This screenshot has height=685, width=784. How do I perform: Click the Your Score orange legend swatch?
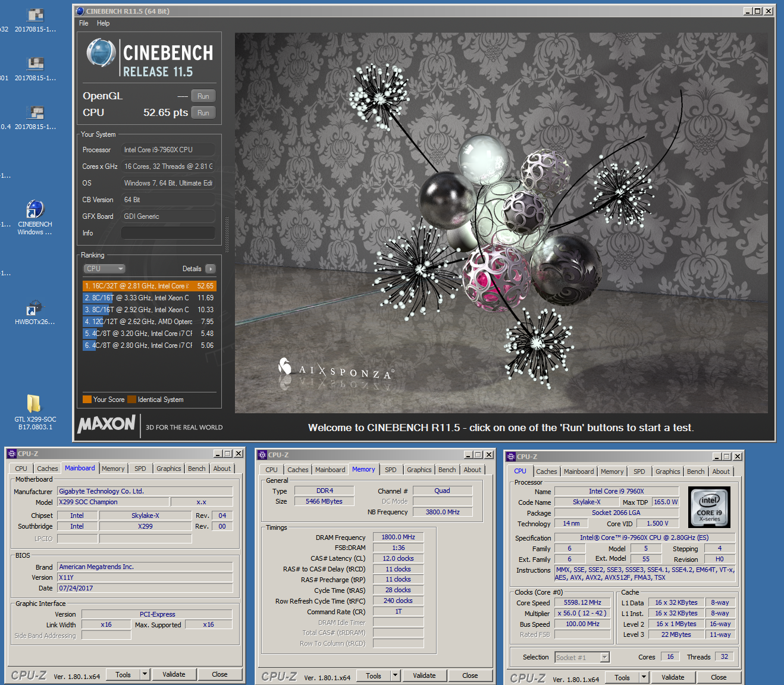[x=87, y=400]
